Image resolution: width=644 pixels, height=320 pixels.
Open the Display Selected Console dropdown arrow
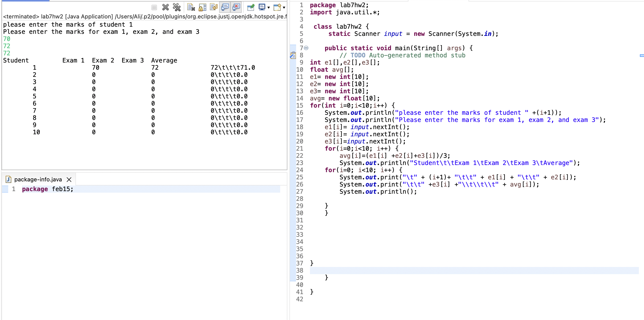click(269, 8)
